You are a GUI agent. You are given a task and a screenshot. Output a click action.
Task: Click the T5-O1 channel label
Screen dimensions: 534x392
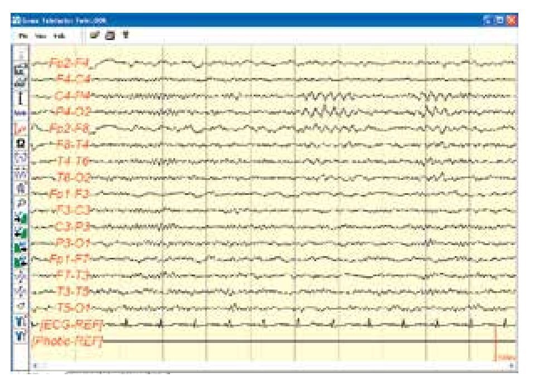[73, 307]
